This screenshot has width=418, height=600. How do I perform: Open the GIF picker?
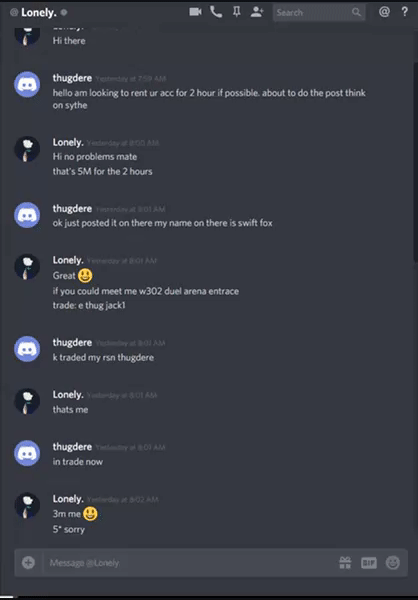point(369,562)
